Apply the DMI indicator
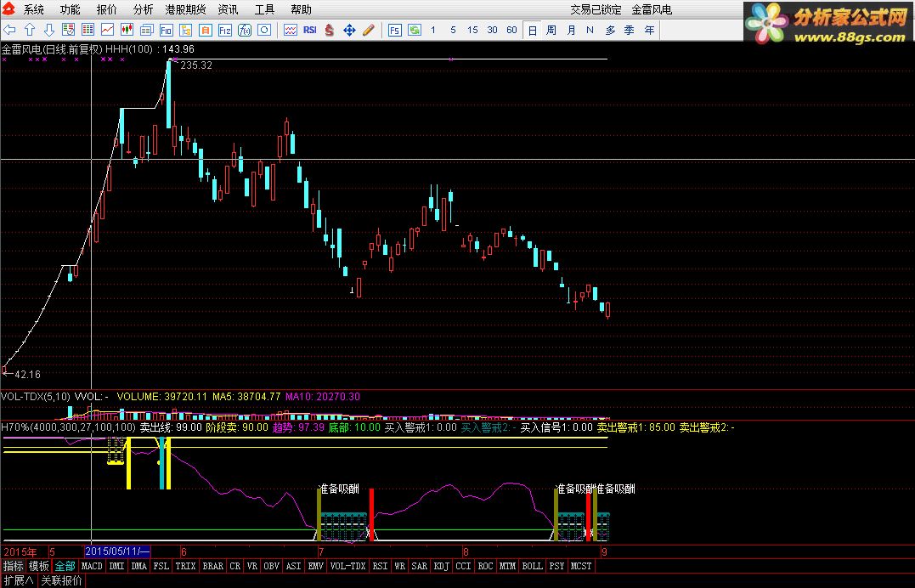915x588 pixels. tap(116, 566)
